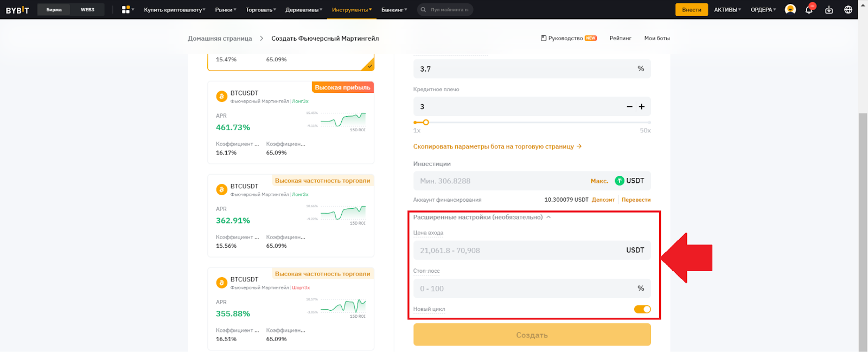
Task: Click the download app icon
Action: (x=829, y=10)
